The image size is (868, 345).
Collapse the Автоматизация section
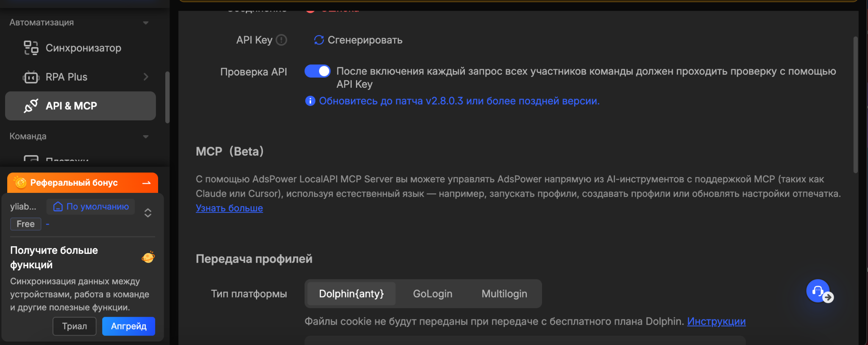(146, 22)
